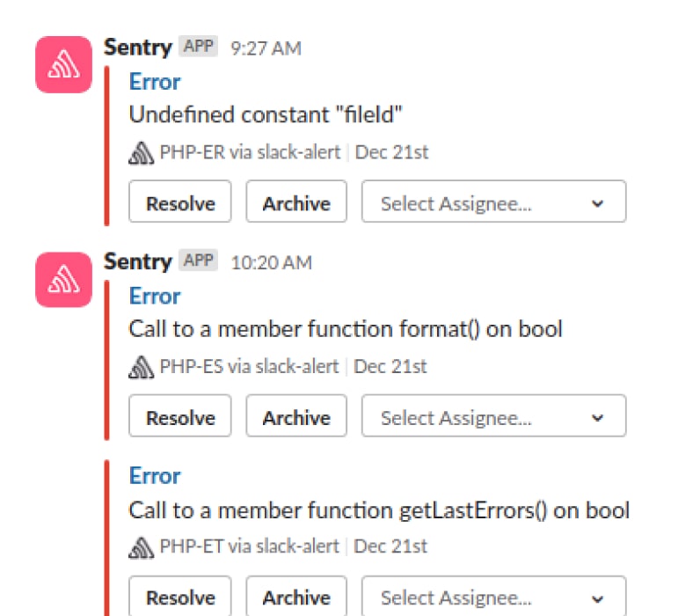Click Sentry logo icon beside PHP-ES
This screenshot has width=700, height=616.
click(x=142, y=367)
